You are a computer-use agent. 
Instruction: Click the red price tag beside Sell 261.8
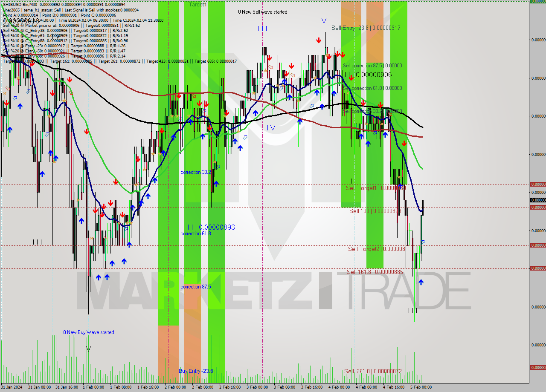click(537, 367)
